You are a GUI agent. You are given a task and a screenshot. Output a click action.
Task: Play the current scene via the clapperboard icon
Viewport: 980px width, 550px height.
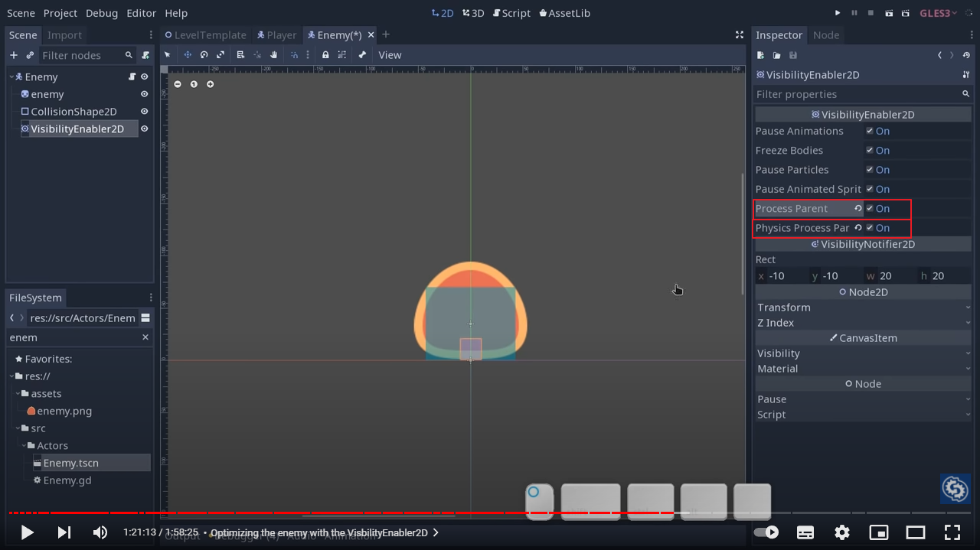(x=889, y=13)
